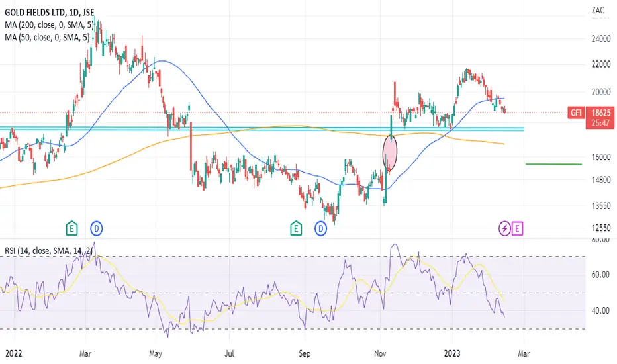Click the pink ellipse drawing on November gap
The height and width of the screenshot is (364, 617).
click(x=390, y=153)
